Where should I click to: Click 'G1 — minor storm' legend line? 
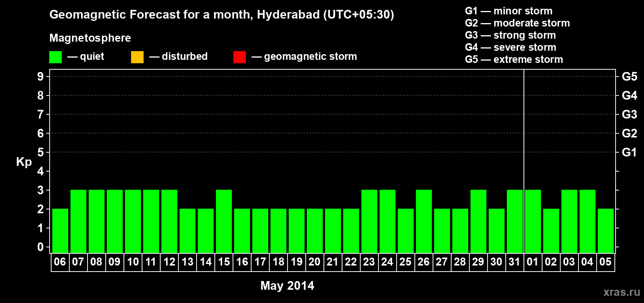click(x=508, y=11)
